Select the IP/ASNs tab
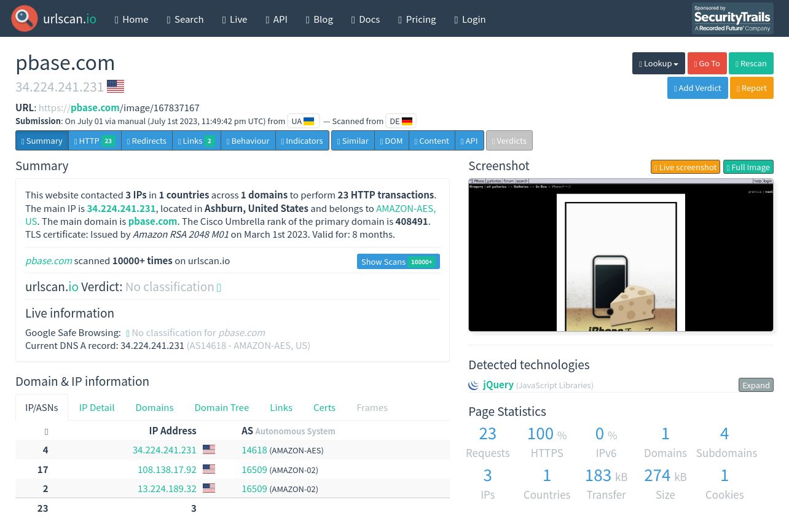 click(x=42, y=407)
